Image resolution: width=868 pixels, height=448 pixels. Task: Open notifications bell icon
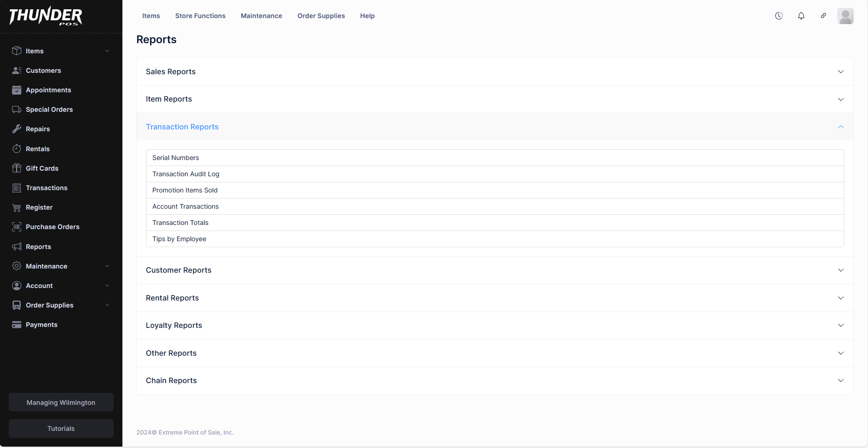click(801, 16)
